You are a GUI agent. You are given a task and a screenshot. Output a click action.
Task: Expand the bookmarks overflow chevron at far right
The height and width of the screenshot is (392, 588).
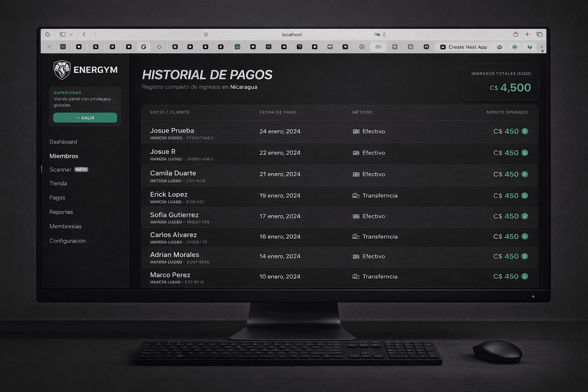(x=542, y=47)
